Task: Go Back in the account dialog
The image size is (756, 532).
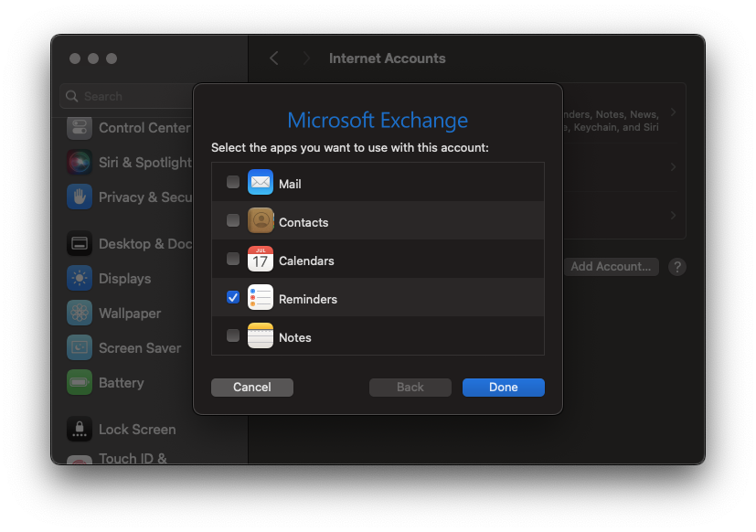Action: coord(410,388)
